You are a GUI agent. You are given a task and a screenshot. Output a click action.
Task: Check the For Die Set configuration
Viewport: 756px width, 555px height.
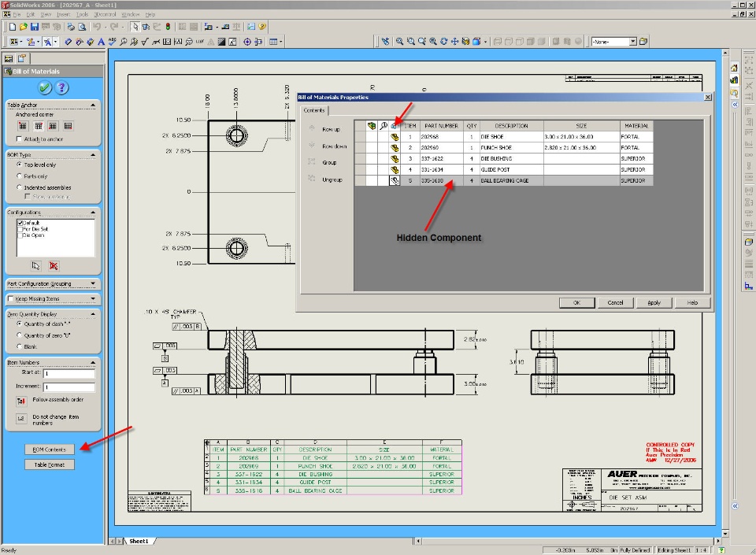click(x=20, y=229)
